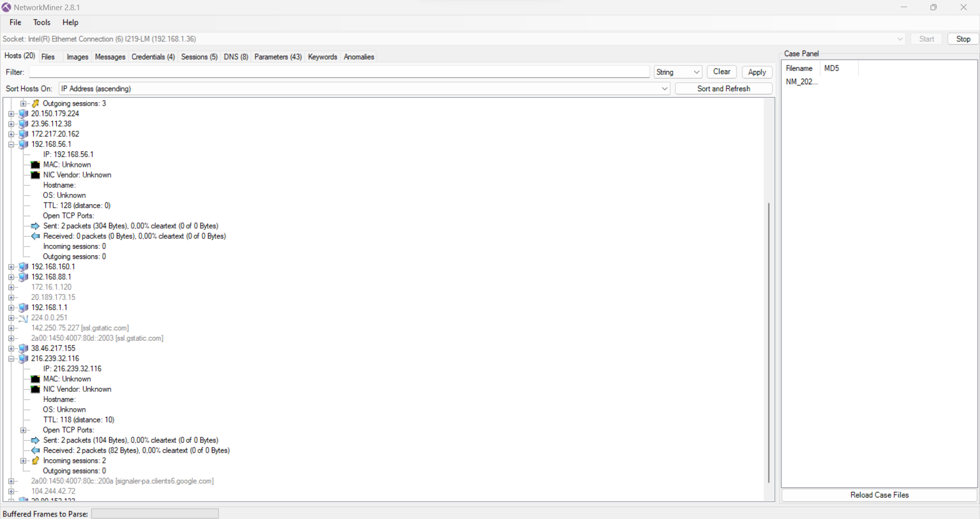Collapse the 192.168.56.1 host node

pyautogui.click(x=11, y=144)
